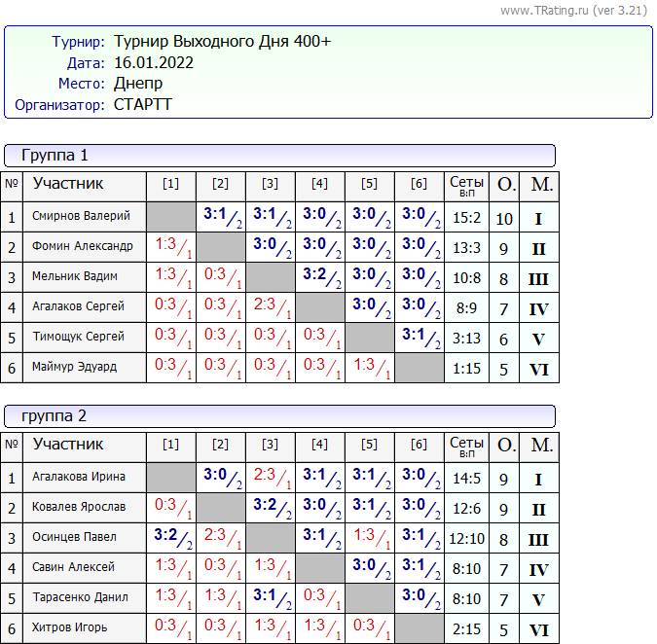Click player Смирнов Валерий
657x644 pixels.
pos(81,217)
